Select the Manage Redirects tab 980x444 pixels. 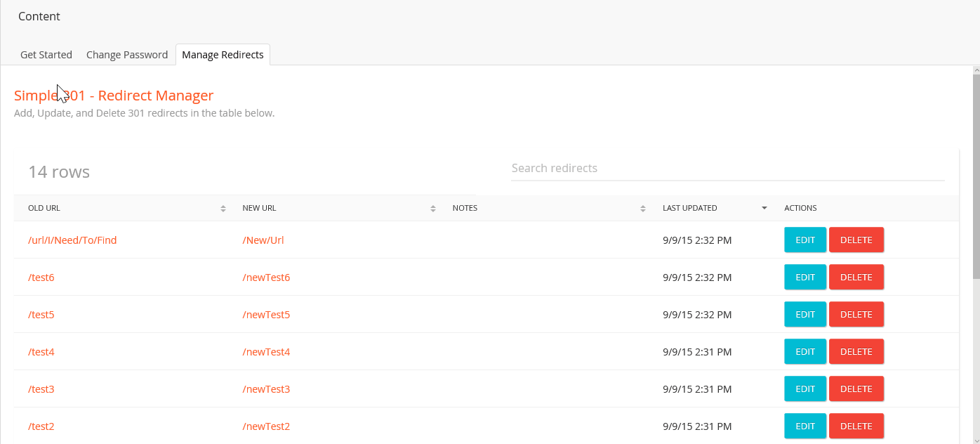[x=223, y=55]
